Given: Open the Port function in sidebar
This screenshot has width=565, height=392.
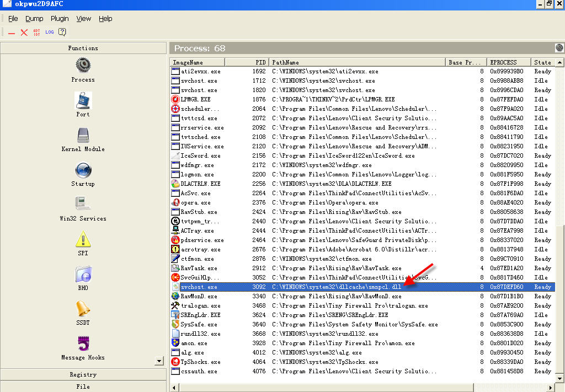Looking at the screenshot, I should (83, 101).
